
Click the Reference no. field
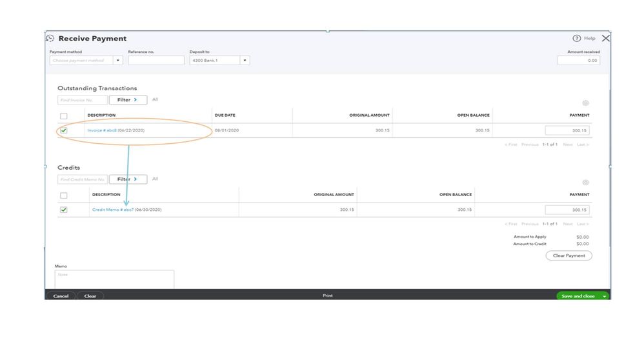pos(156,61)
